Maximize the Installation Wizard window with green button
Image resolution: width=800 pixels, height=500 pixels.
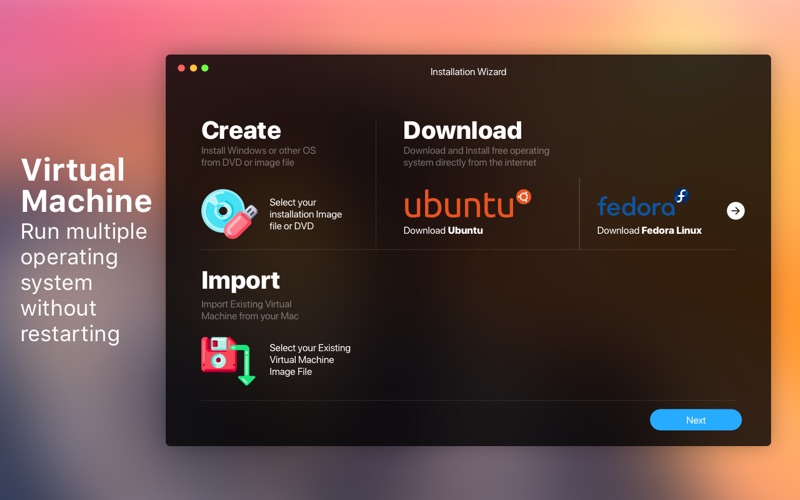(x=205, y=68)
